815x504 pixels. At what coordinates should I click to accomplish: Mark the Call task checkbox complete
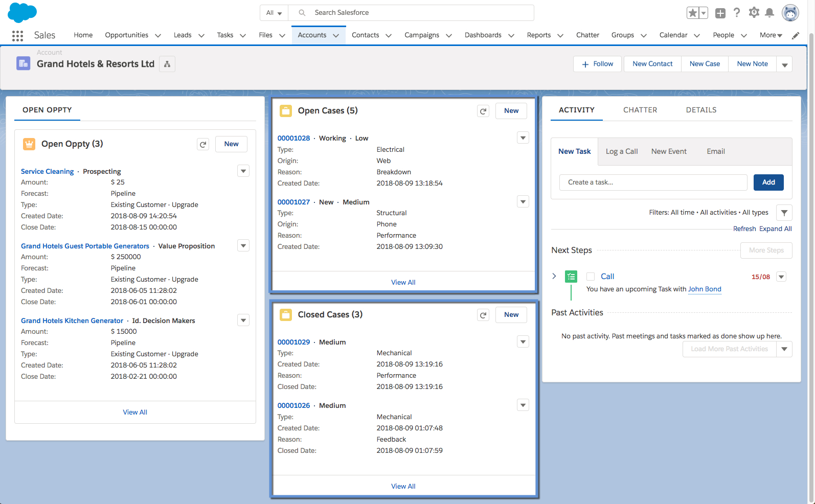coord(591,277)
